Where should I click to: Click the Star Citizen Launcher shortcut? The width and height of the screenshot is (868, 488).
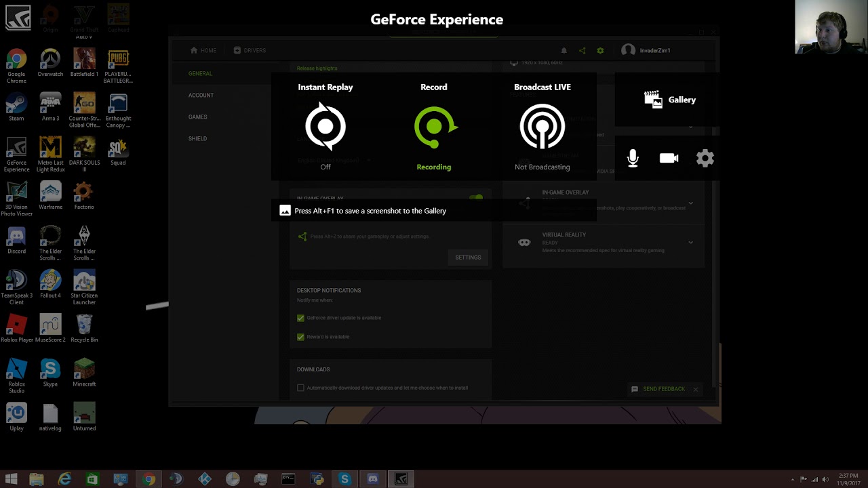point(84,287)
